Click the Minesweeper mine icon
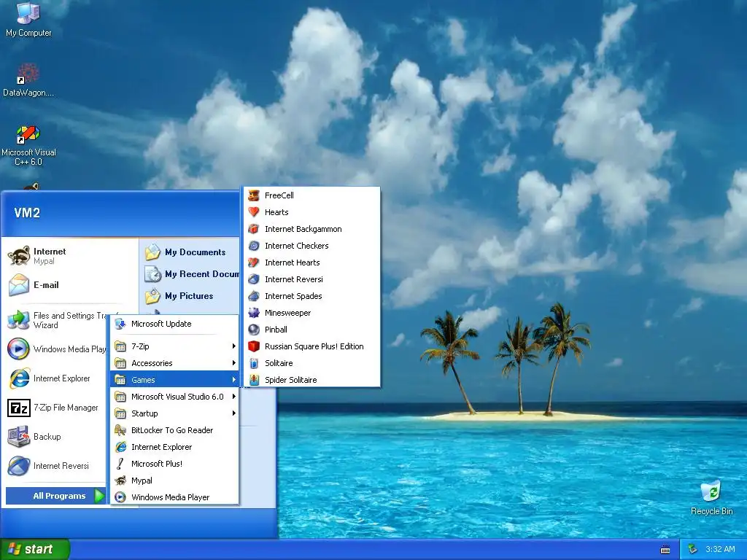The image size is (747, 560). click(254, 313)
